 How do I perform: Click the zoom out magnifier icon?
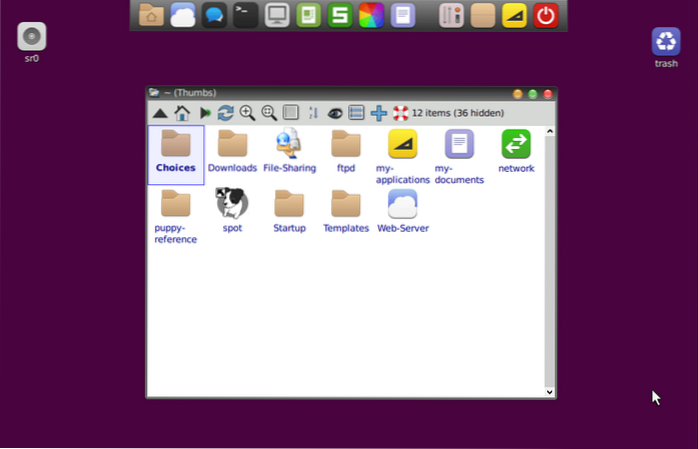(x=269, y=114)
